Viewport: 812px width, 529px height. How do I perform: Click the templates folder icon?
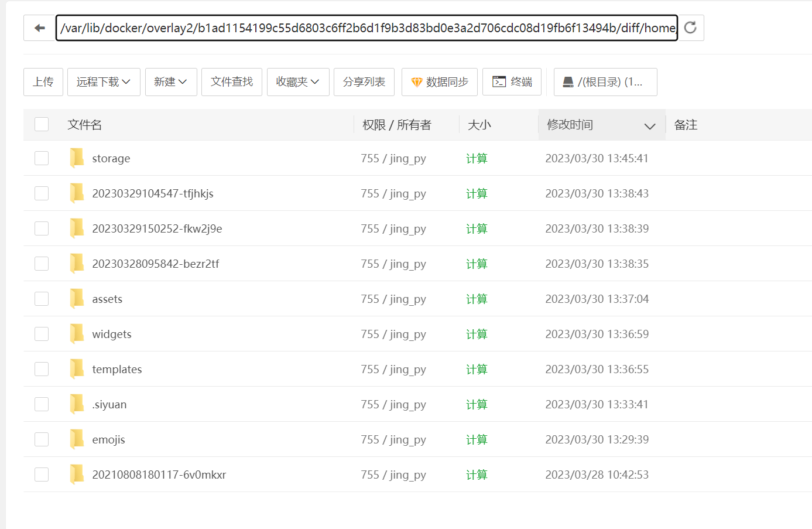[77, 369]
